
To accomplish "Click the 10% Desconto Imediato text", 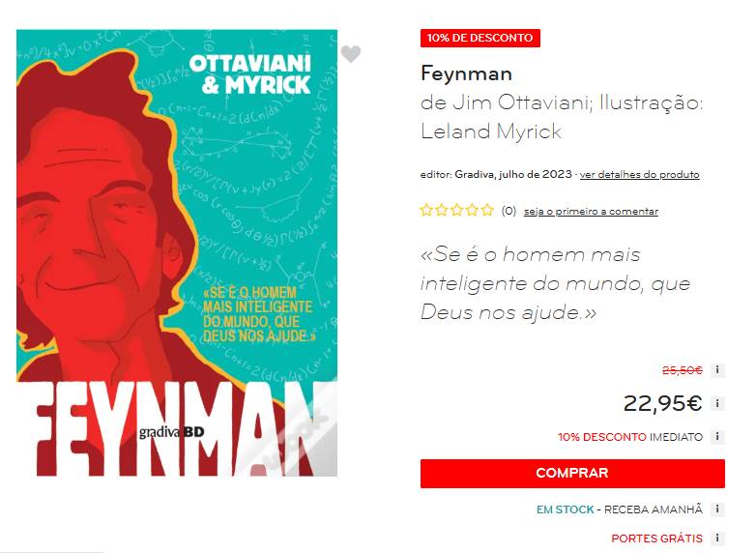I will tap(630, 437).
